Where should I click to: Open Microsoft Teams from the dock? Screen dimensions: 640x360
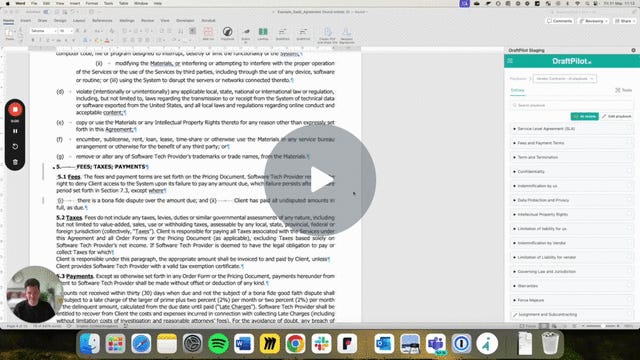(x=436, y=344)
